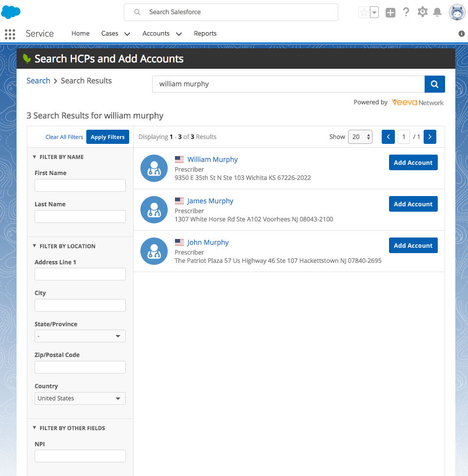This screenshot has height=476, width=468.
Task: Open the user avatar profile menu
Action: click(x=457, y=13)
